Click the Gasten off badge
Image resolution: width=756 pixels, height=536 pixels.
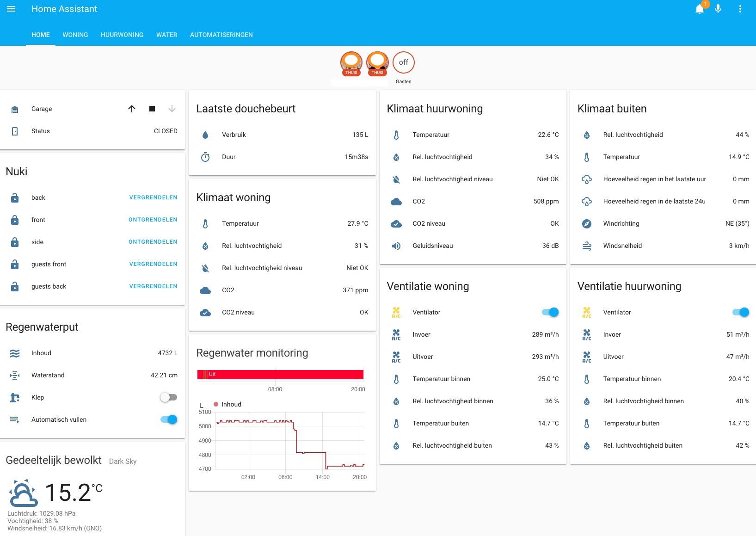click(x=403, y=62)
